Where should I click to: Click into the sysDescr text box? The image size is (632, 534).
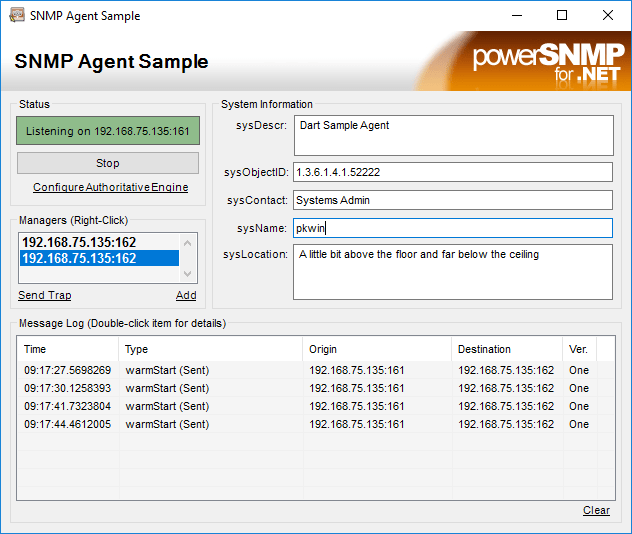tap(454, 135)
